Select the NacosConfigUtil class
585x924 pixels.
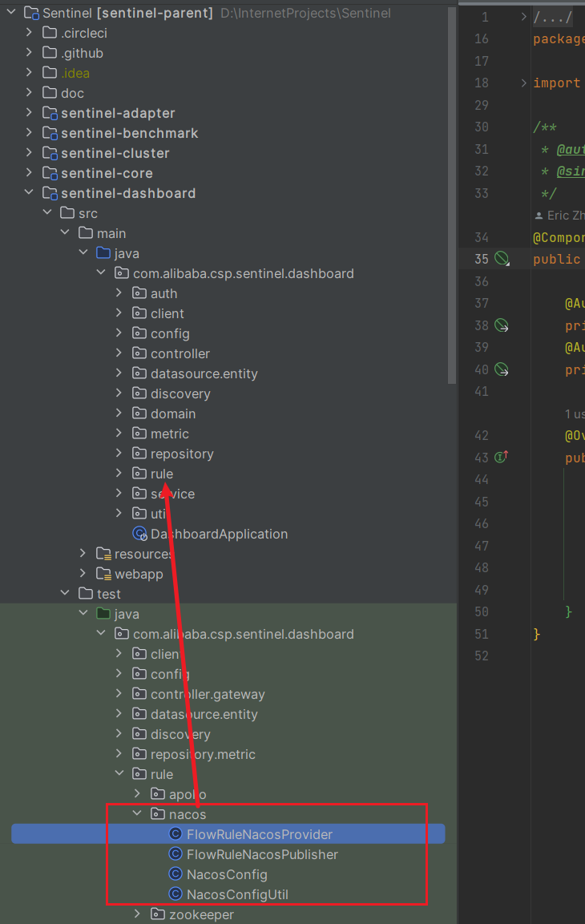tap(237, 894)
